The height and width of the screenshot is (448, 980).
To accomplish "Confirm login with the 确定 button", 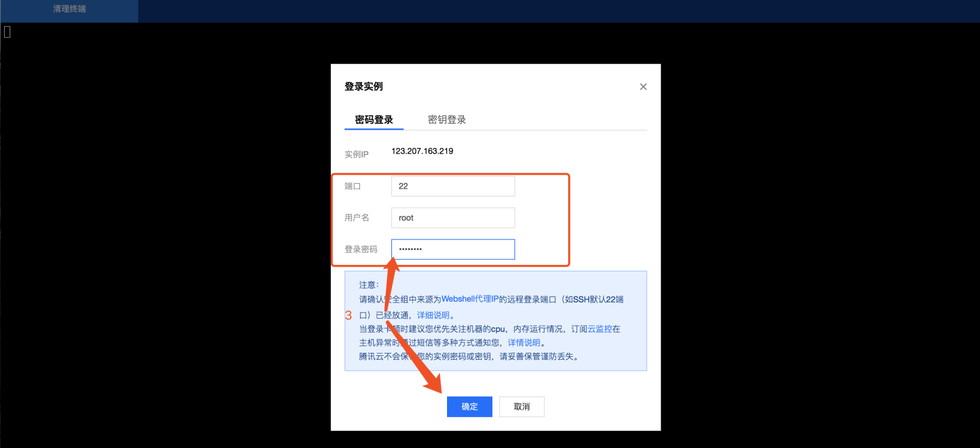I will [x=469, y=407].
